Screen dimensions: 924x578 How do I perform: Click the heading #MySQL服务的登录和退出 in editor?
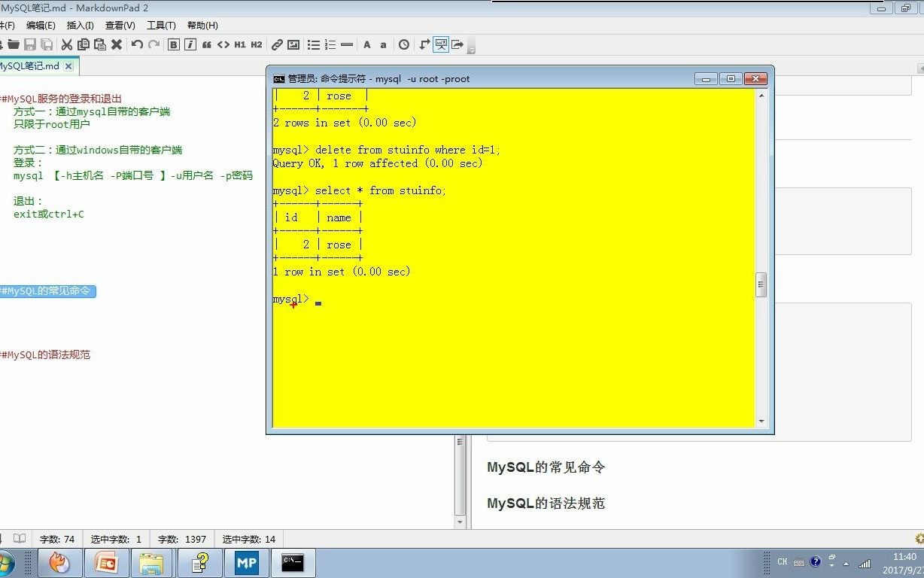(61, 99)
